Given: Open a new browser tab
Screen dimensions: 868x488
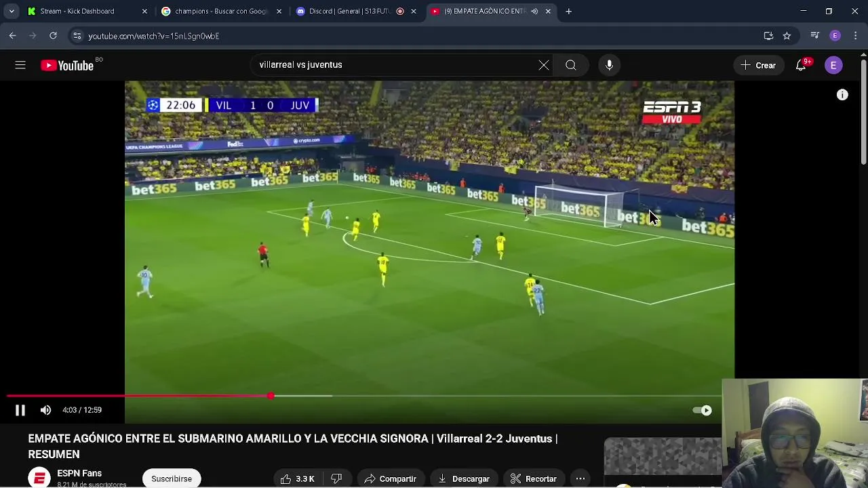Looking at the screenshot, I should [x=568, y=11].
